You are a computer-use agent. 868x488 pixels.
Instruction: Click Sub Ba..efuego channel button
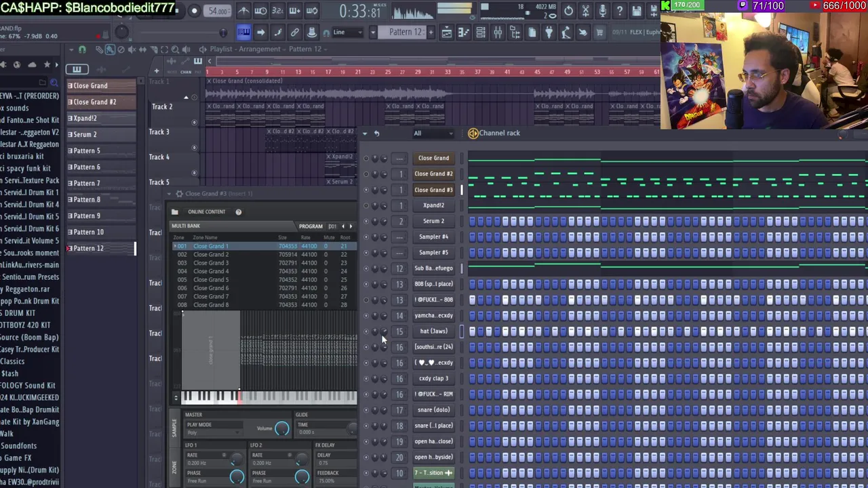[433, 268]
